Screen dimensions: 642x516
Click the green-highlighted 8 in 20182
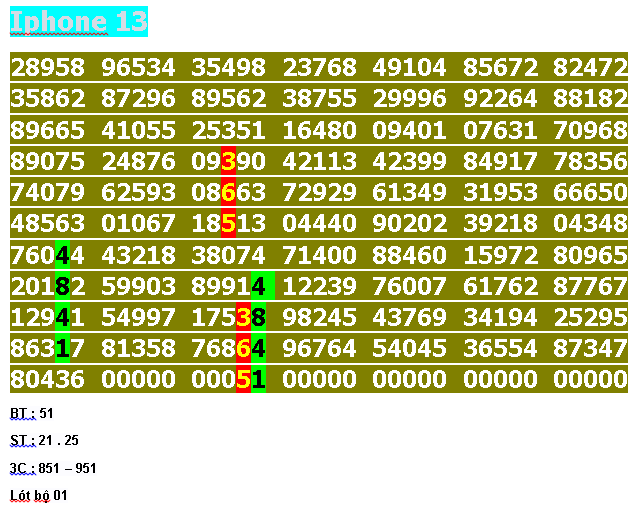click(63, 286)
